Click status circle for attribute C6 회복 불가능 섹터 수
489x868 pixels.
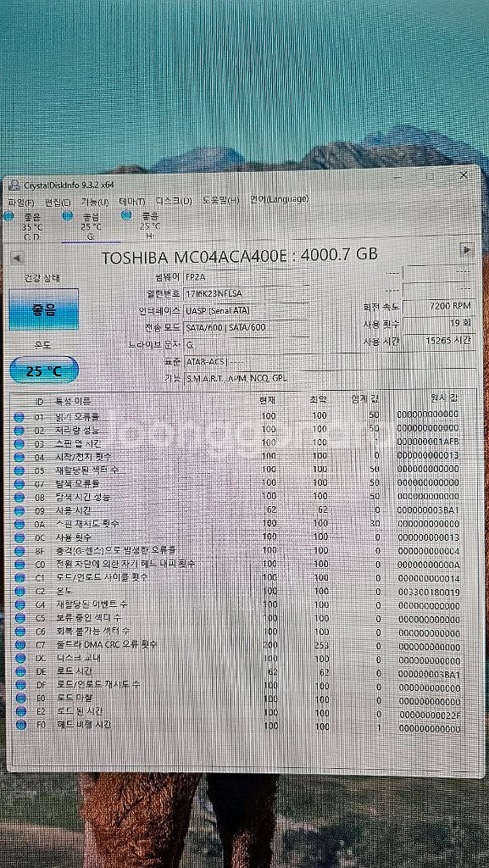[x=19, y=631]
